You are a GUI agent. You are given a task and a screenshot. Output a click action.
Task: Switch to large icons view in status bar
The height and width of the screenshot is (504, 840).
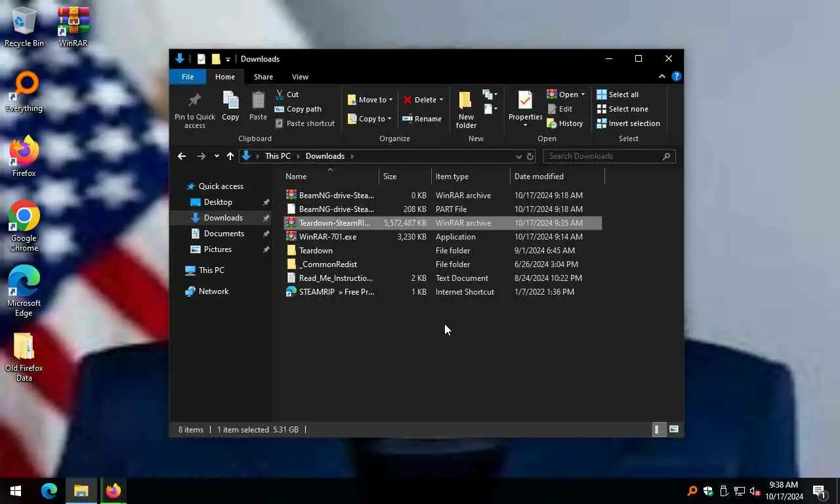point(673,430)
